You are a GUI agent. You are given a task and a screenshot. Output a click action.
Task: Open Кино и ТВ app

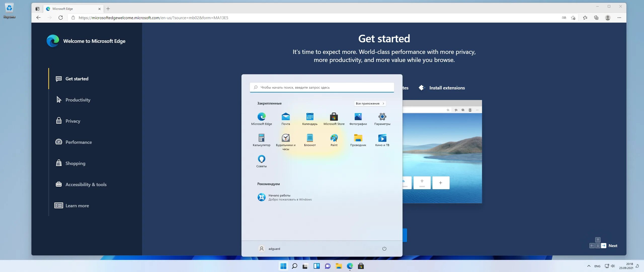click(382, 140)
